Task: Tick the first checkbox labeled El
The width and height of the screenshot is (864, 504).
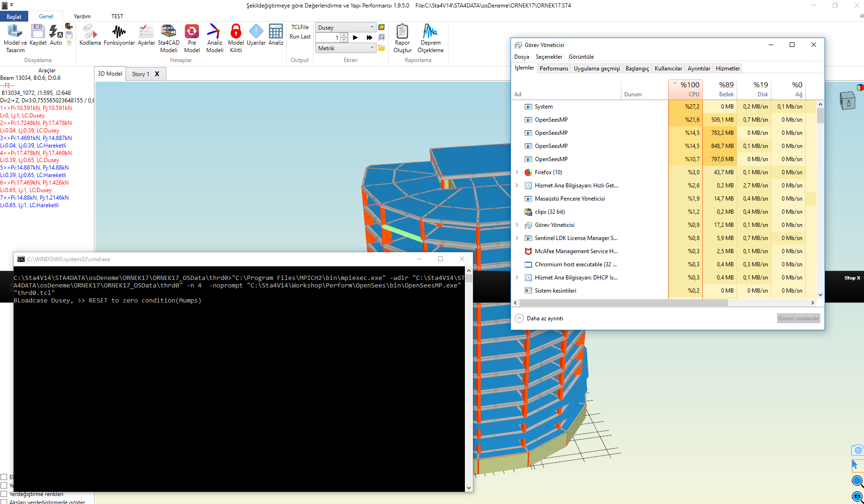Action: 4,477
